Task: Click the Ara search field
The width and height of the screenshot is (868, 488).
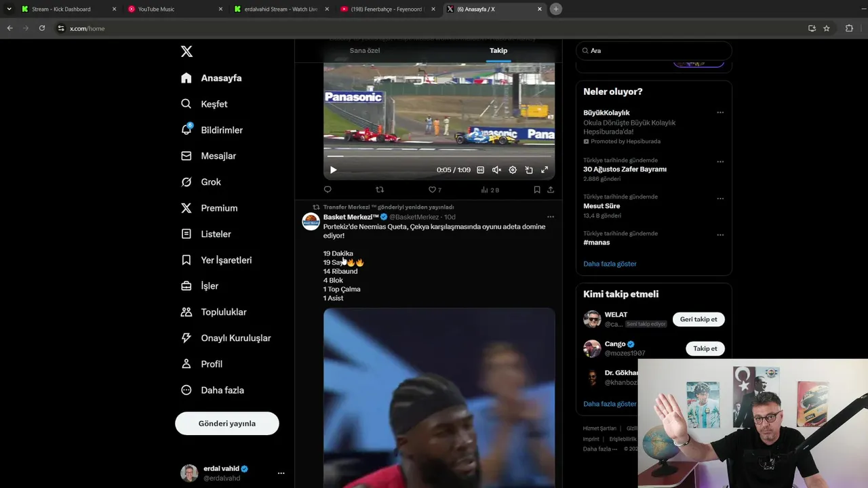Action: point(654,51)
